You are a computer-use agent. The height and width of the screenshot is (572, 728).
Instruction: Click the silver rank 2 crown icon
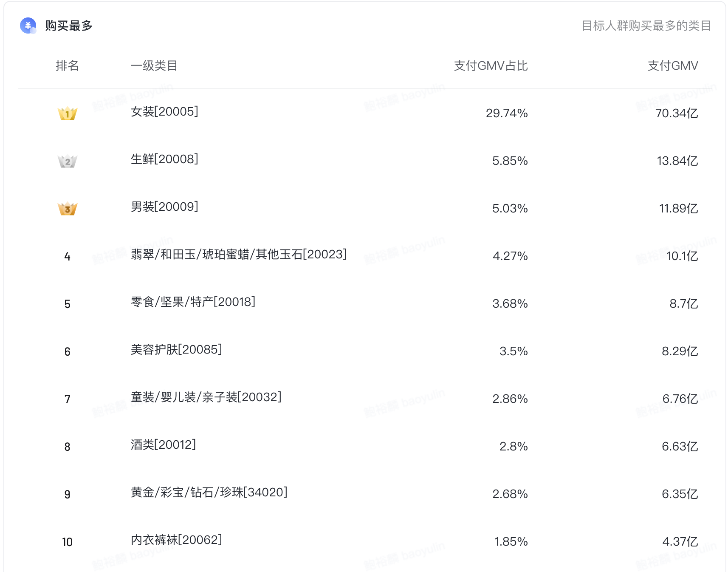click(67, 161)
